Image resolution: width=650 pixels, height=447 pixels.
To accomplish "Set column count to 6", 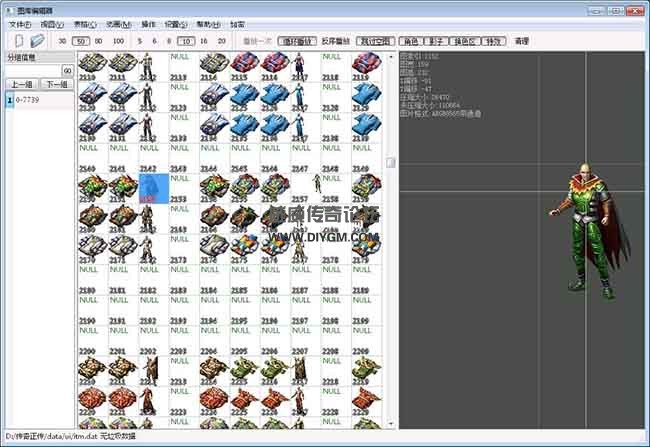I will (154, 41).
